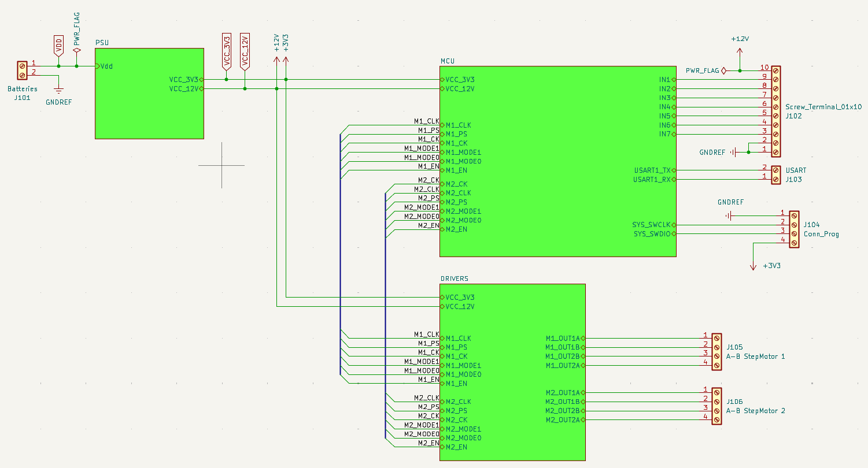Pick the J104 Conn_Prog connector symbol
The image size is (868, 468).
click(794, 229)
